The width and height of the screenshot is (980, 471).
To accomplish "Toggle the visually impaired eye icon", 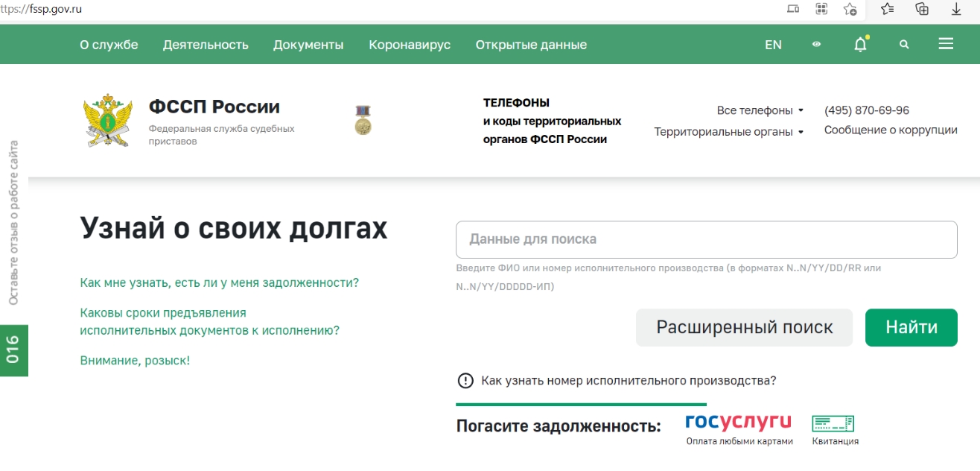I will click(x=817, y=45).
